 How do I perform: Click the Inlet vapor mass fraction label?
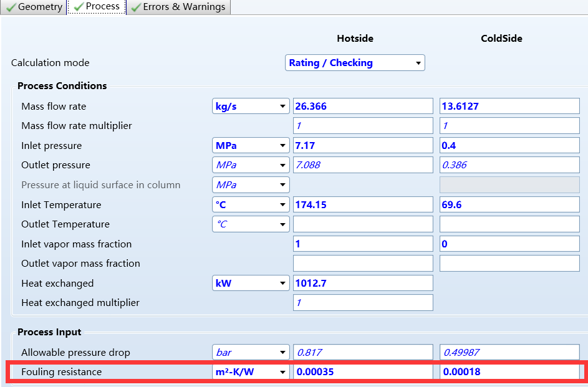pos(77,244)
